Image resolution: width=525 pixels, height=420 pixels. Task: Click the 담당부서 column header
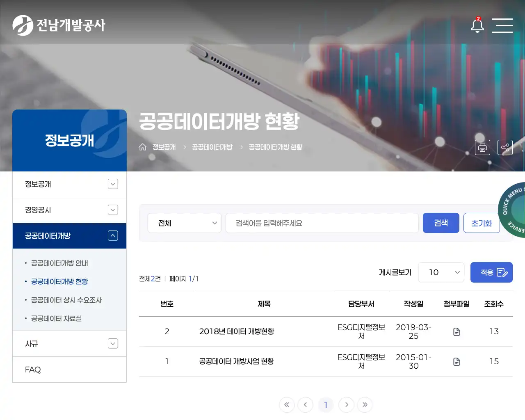(361, 304)
